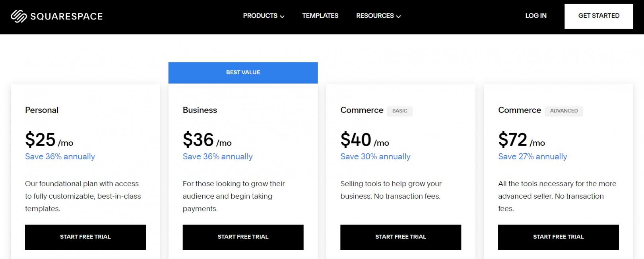Screen dimensions: 644x259
Task: Open the Products menu
Action: 260,16
